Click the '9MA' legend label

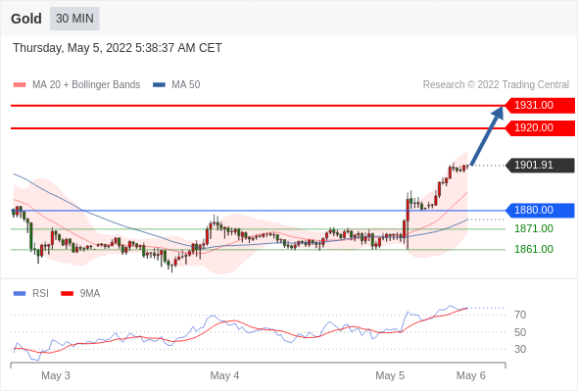coord(90,294)
